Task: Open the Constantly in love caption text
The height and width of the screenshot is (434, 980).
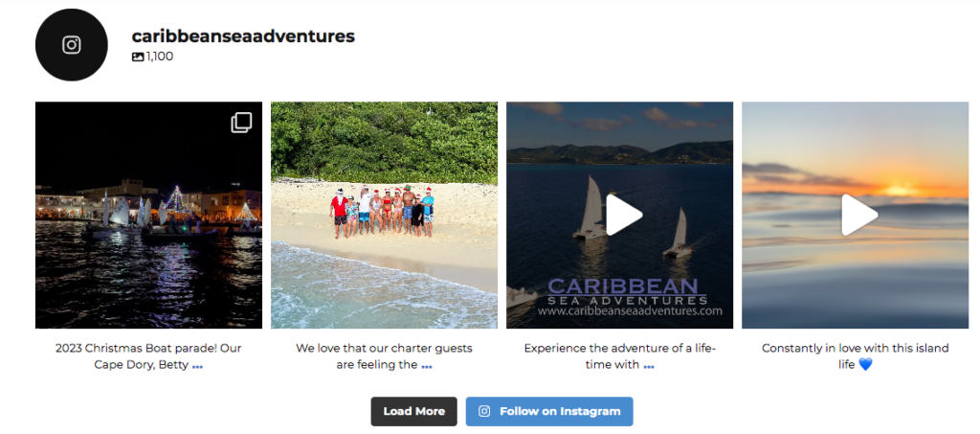Action: [x=855, y=356]
